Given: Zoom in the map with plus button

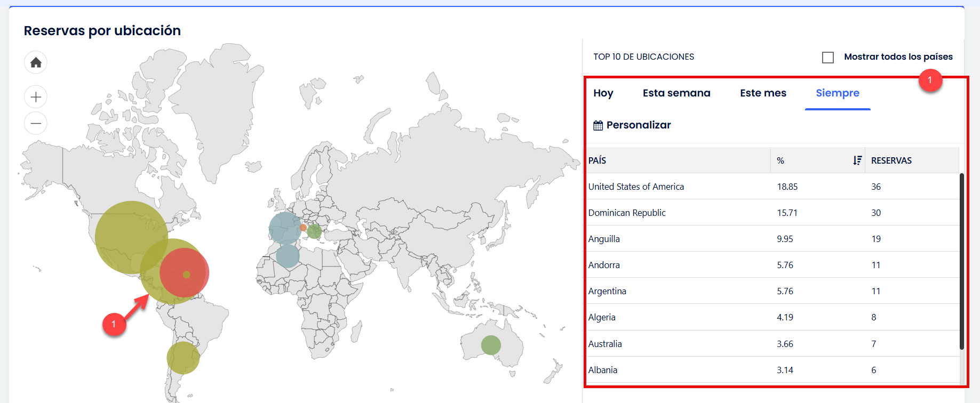Looking at the screenshot, I should (x=36, y=97).
